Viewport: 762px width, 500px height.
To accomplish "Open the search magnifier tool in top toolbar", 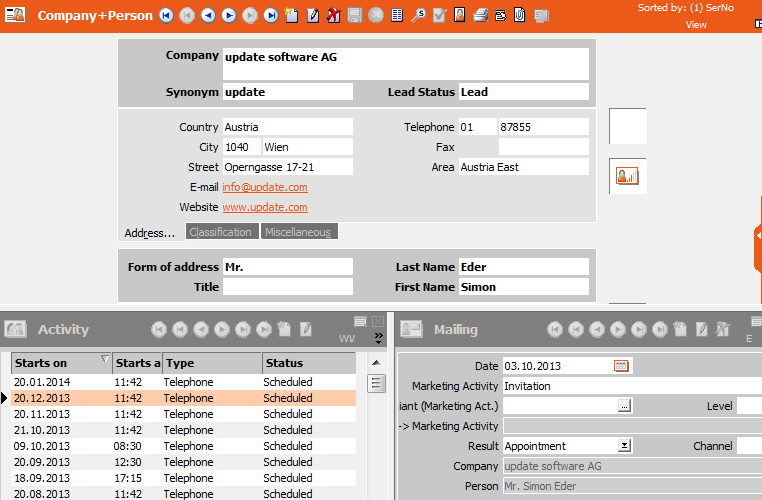I will [x=418, y=15].
